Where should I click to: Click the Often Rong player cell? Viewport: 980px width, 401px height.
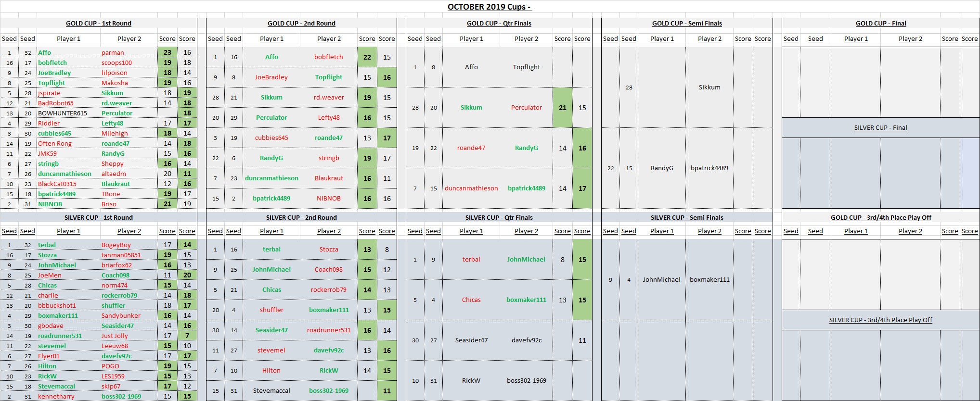[x=55, y=143]
